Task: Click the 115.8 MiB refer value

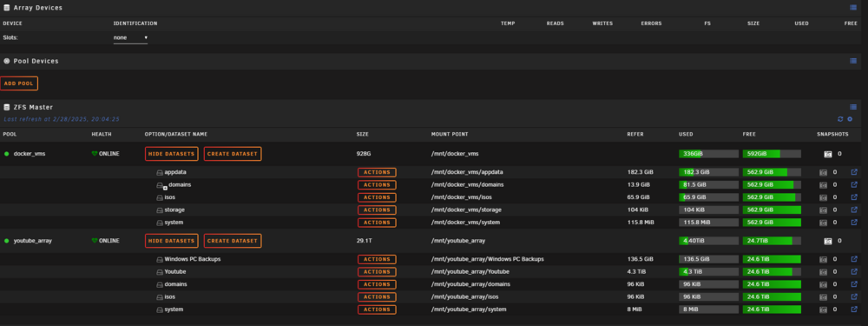Action: [641, 223]
